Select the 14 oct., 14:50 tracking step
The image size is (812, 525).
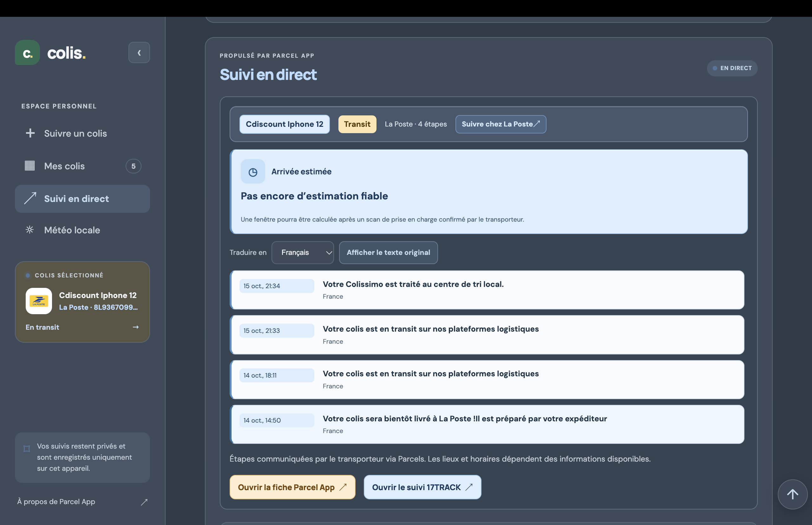click(x=487, y=425)
